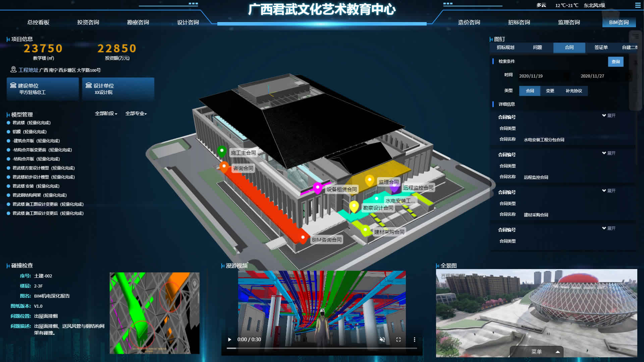Image resolution: width=644 pixels, height=362 pixels.
Task: Play the 漫游视频 walkthrough video
Action: click(x=229, y=340)
